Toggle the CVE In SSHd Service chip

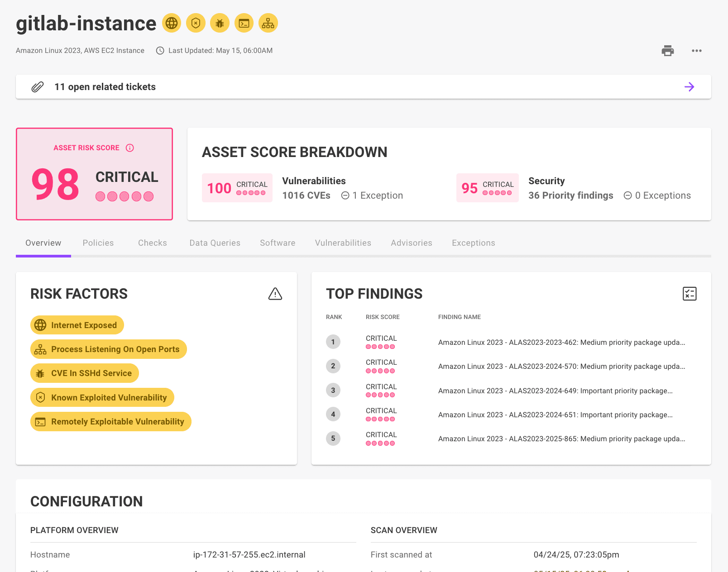84,373
